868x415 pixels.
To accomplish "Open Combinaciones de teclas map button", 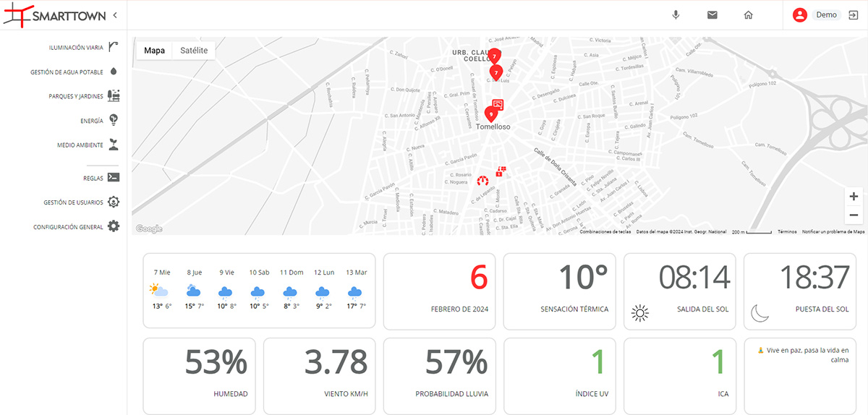I will pyautogui.click(x=605, y=231).
